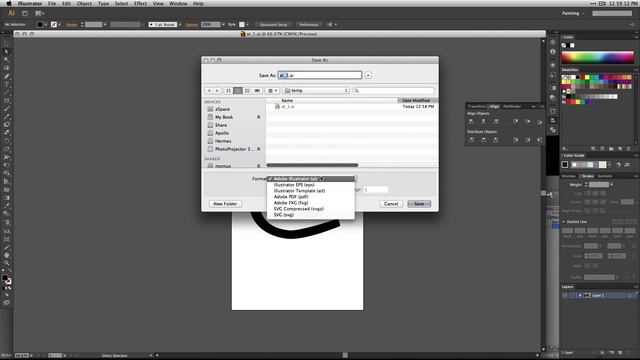Toggle visibility of Layer 1

(565, 296)
